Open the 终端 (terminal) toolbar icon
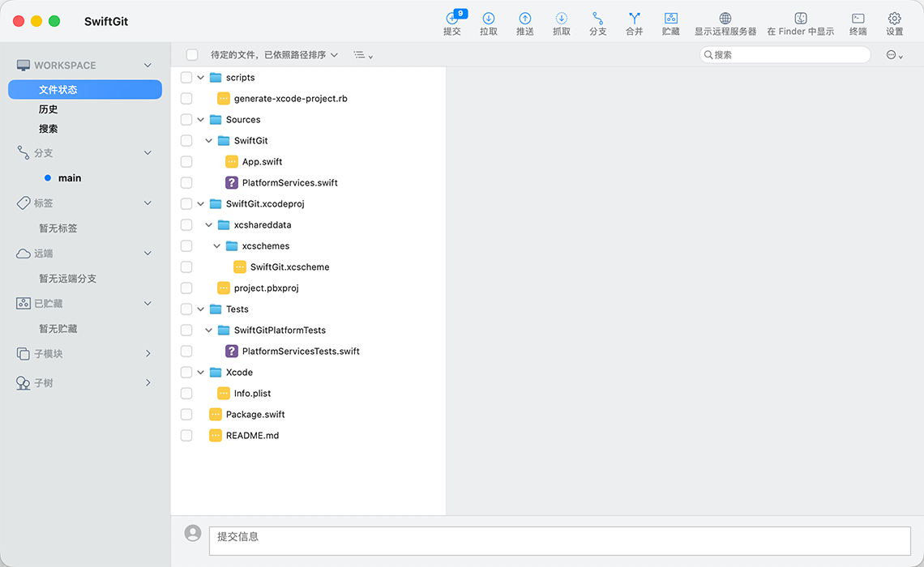The width and height of the screenshot is (924, 567). pos(858,19)
